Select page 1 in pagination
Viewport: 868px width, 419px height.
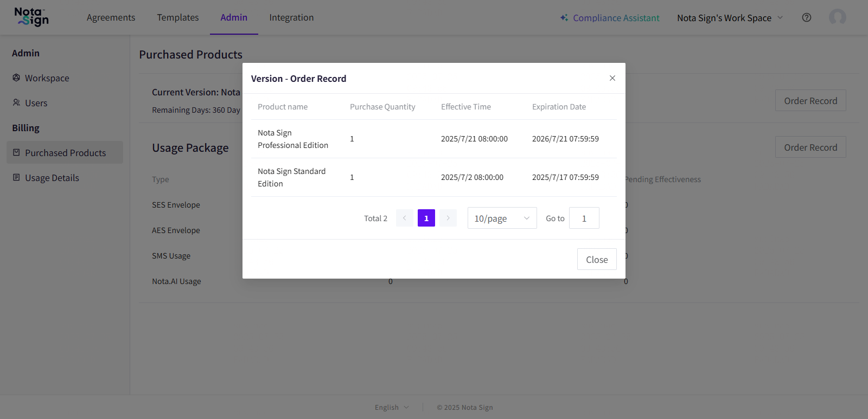[426, 218]
